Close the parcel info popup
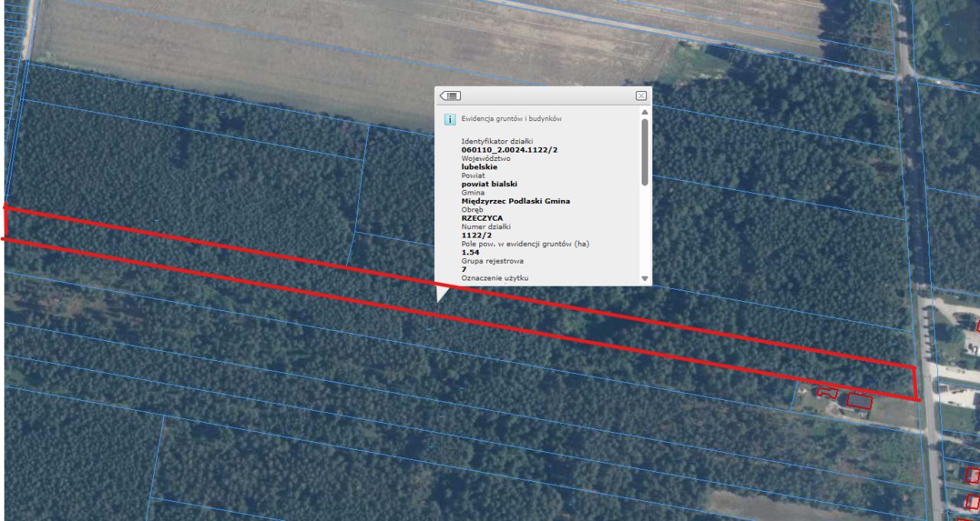Screen dimensions: 980x521 click(641, 96)
